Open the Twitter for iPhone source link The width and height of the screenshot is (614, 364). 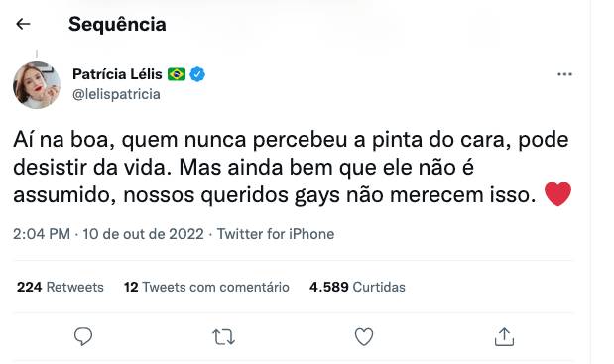[276, 234]
